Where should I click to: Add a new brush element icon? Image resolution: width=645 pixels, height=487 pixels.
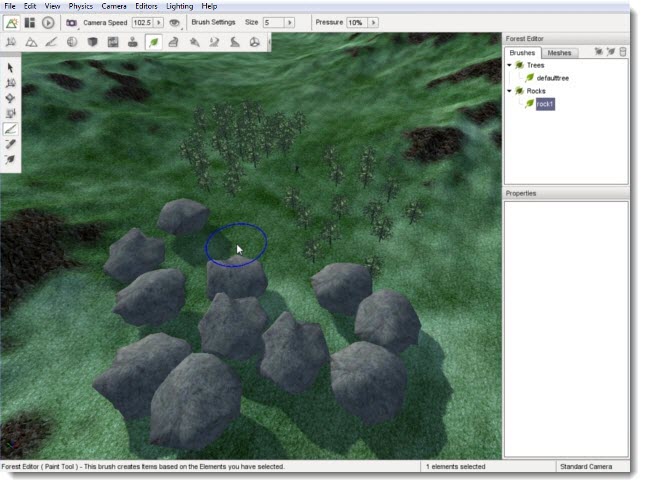(x=611, y=51)
